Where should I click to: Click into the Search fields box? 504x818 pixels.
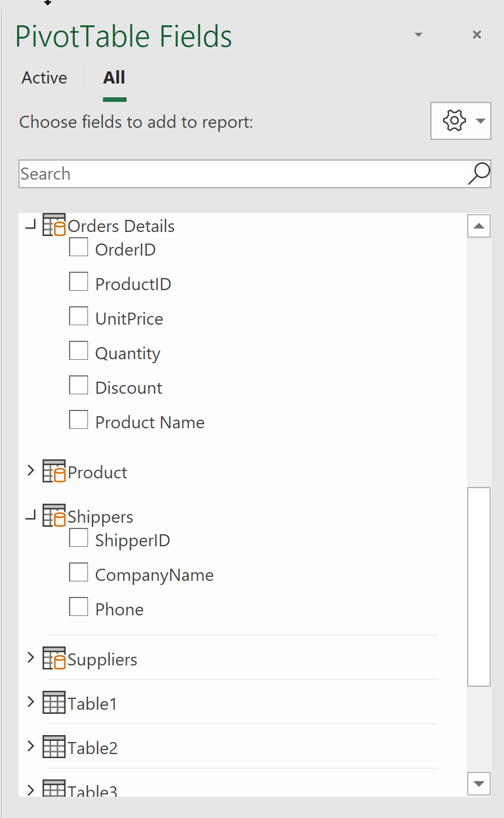243,174
